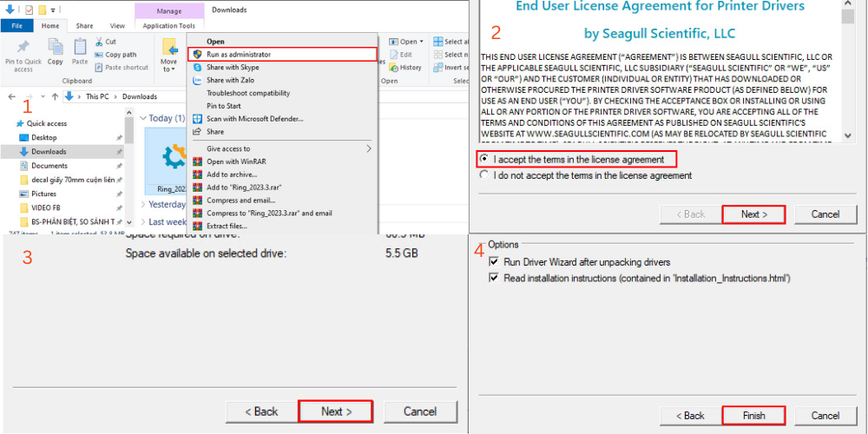Image resolution: width=868 pixels, height=434 pixels.
Task: Choose bold Open in context menu
Action: coord(283,42)
